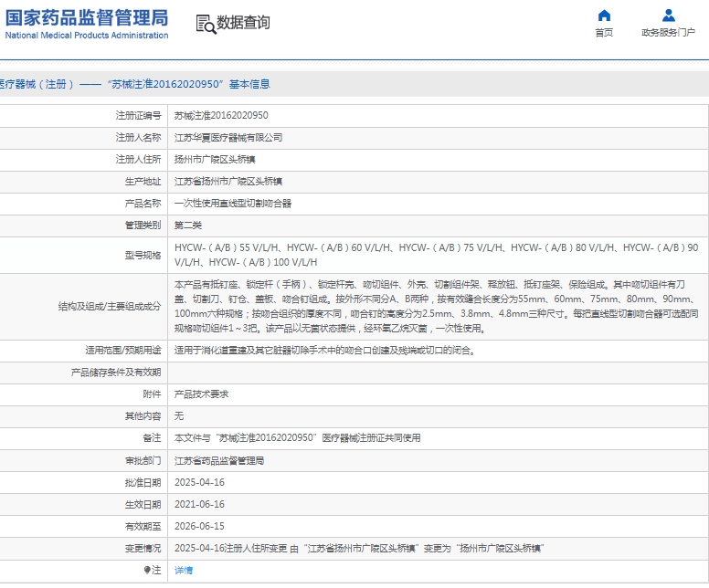Open the 详情 link
The width and height of the screenshot is (709, 588).
coord(184,571)
